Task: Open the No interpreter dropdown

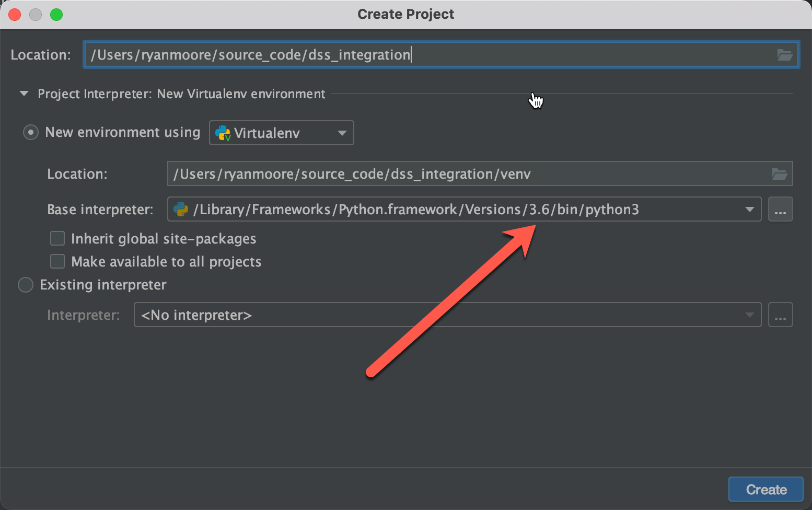Action: tap(447, 315)
